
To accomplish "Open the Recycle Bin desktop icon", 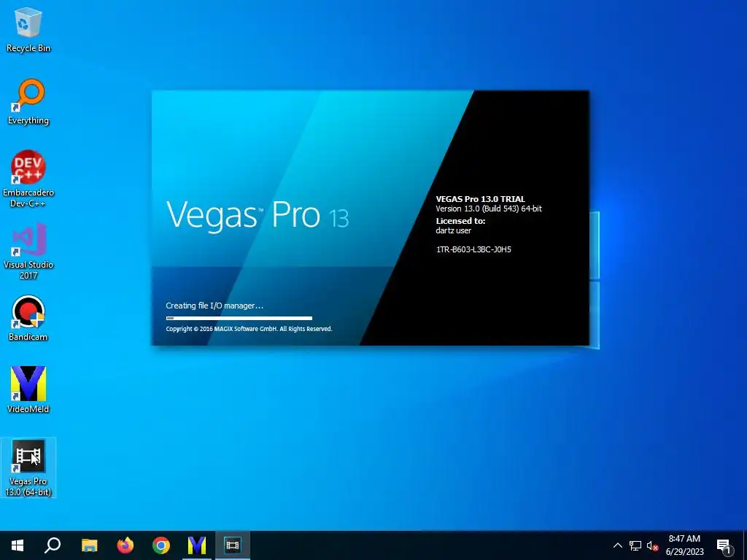I will coord(28,31).
